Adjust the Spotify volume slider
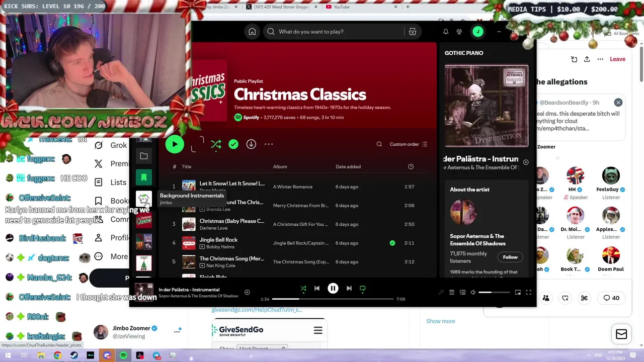 494,292
